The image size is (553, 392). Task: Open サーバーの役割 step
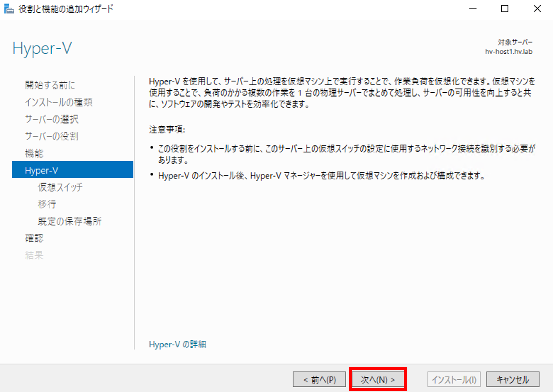[52, 136]
